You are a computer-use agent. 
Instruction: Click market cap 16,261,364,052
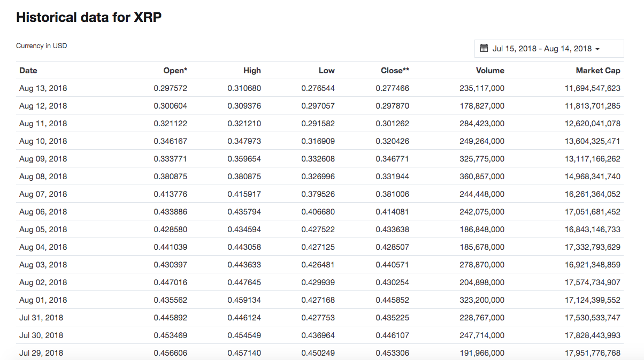click(x=593, y=194)
